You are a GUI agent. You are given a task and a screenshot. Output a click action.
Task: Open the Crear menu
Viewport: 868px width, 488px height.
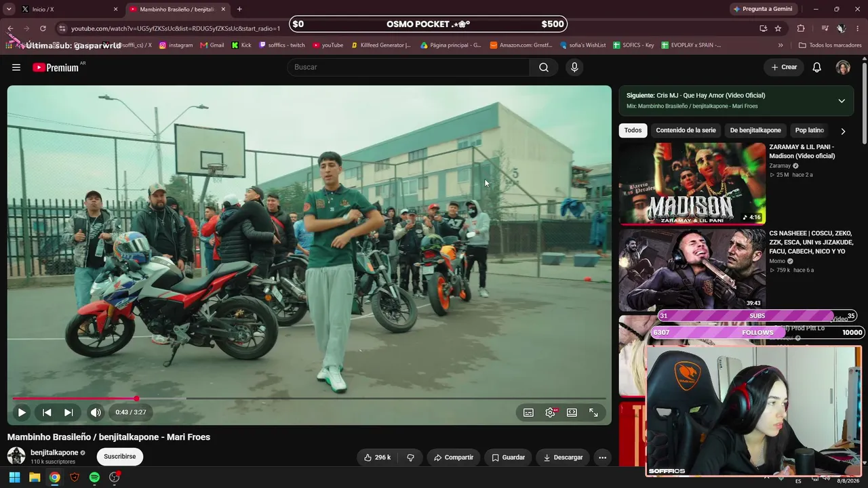[x=783, y=67]
